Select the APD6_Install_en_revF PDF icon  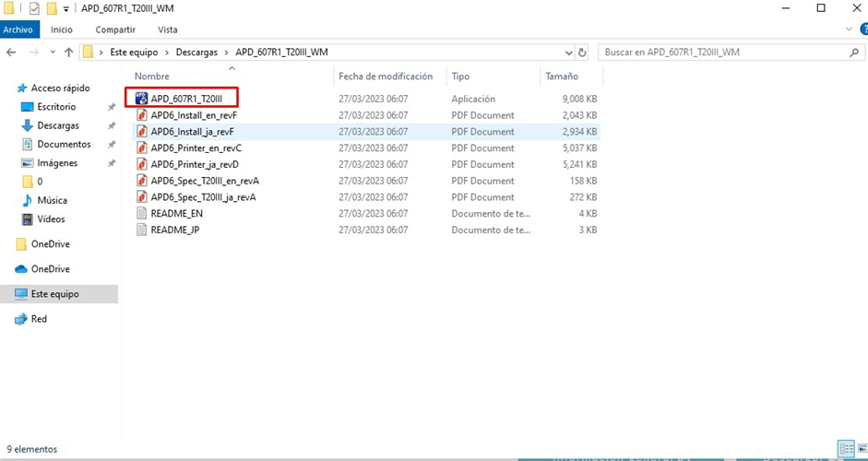(x=142, y=115)
